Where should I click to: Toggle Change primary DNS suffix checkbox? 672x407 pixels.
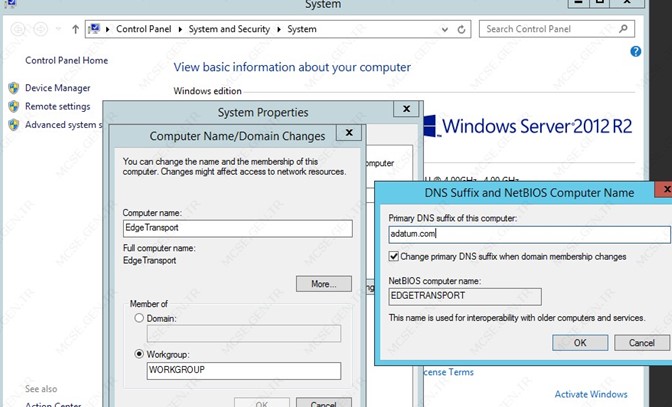[393, 257]
